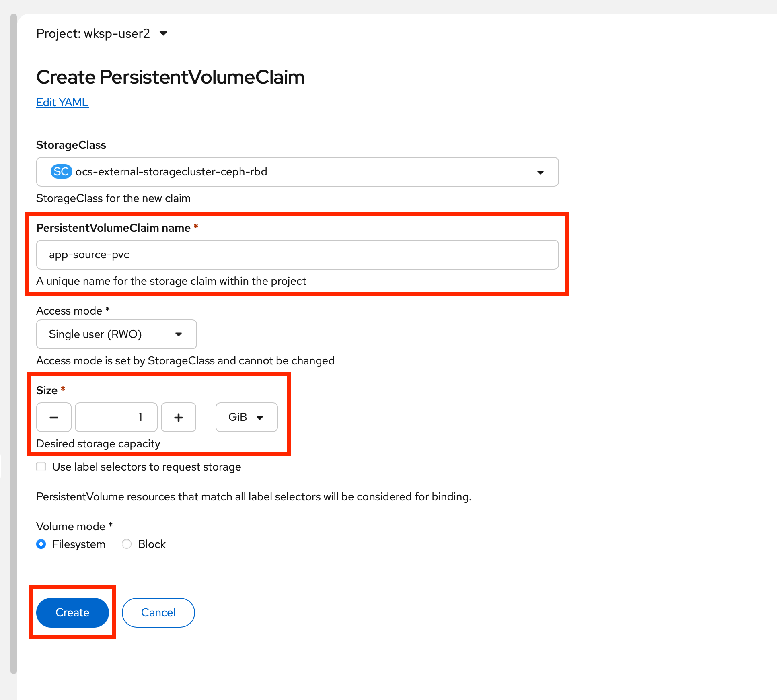Viewport: 777px width, 700px height.
Task: Open the Edit YAML link
Action: pos(62,102)
